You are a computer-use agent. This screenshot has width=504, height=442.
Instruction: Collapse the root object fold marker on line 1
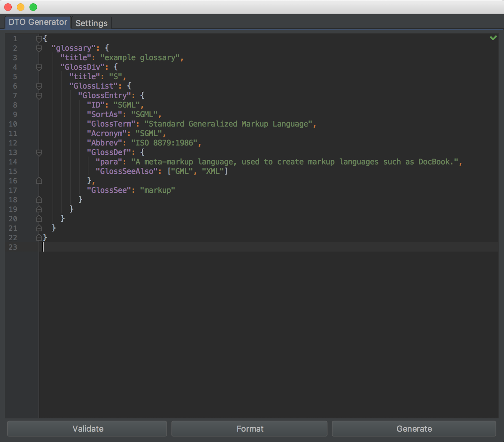point(39,39)
